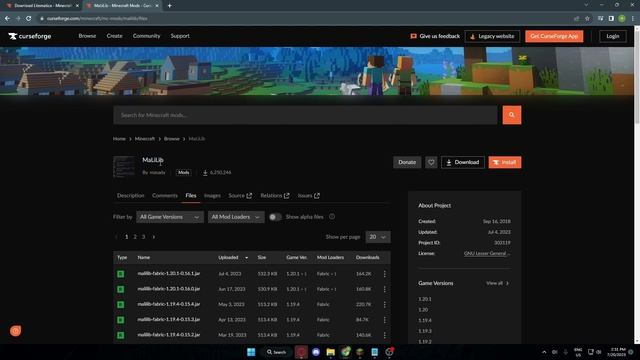Open Source external link tab
Screen dimensions: 640x360
(x=240, y=196)
